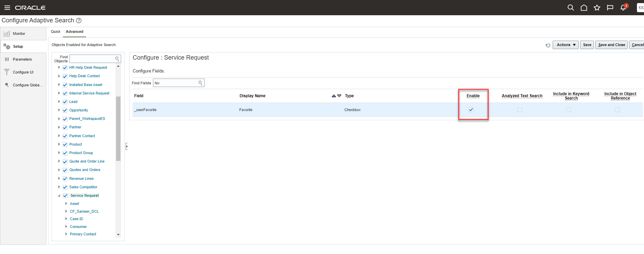Image resolution: width=644 pixels, height=254 pixels.
Task: Open the Actions dropdown menu
Action: (565, 45)
